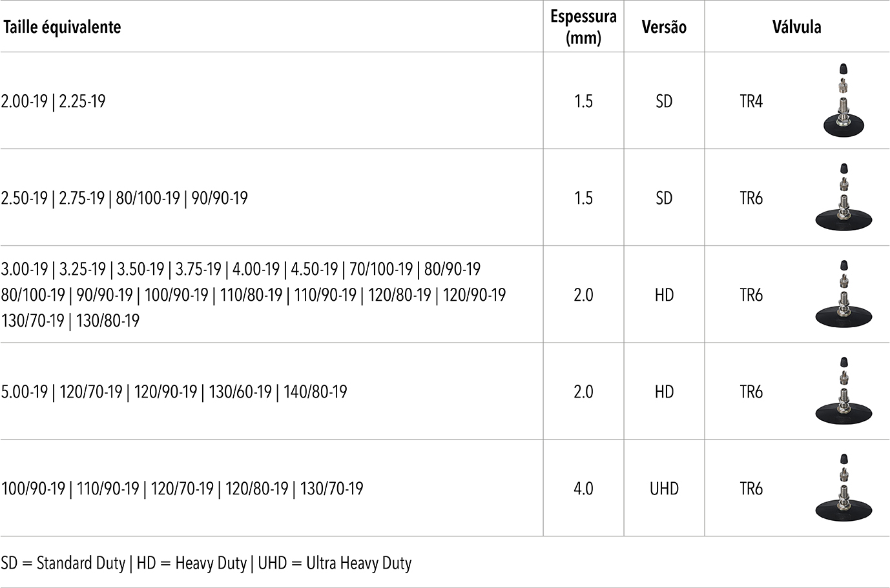Click the "Taille équivalente" column header

point(62,27)
